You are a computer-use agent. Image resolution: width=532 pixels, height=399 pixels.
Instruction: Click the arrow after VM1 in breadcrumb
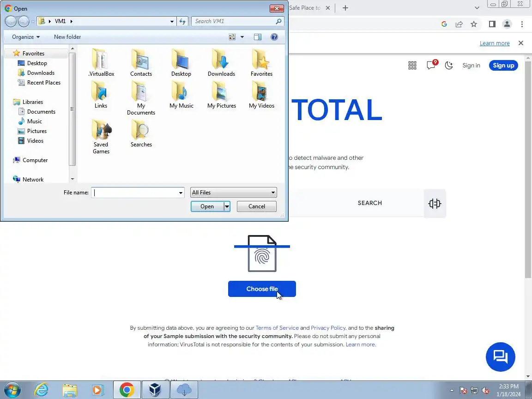[71, 21]
